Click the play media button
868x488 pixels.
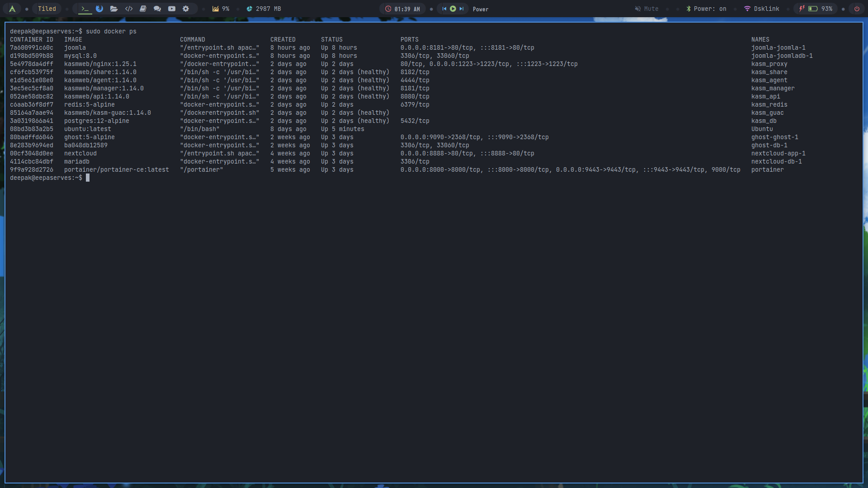click(453, 9)
